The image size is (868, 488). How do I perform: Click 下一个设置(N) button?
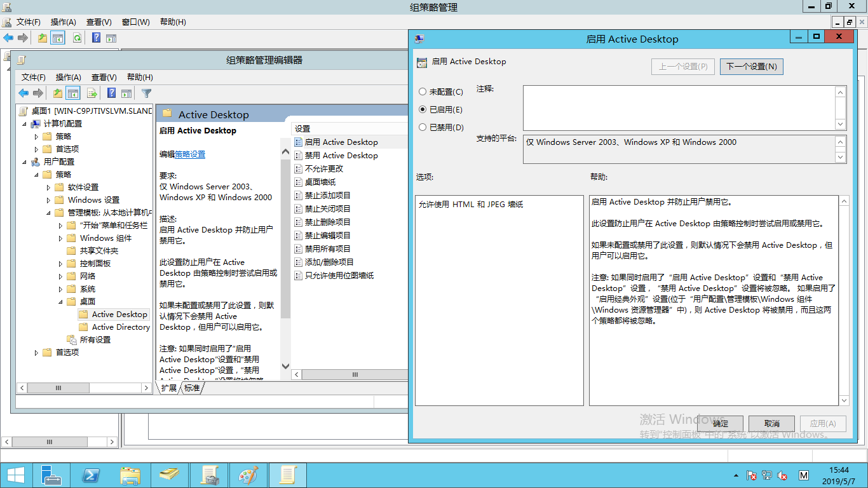point(751,67)
